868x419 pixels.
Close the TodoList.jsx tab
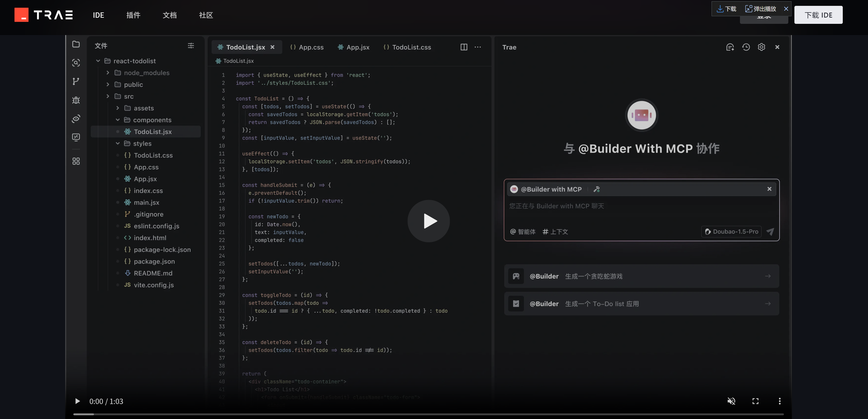tap(273, 47)
